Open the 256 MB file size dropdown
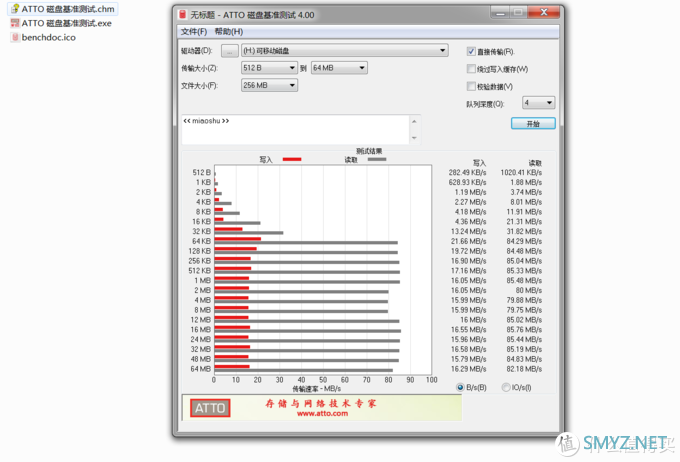 pyautogui.click(x=269, y=85)
